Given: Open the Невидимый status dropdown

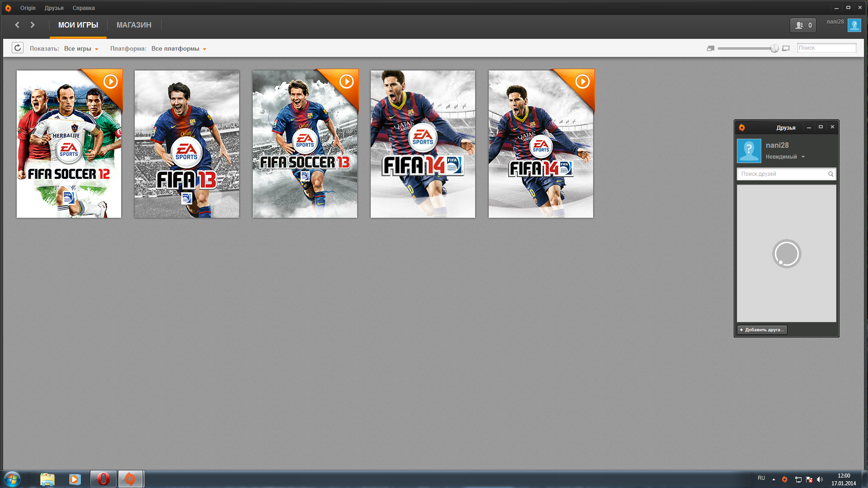Looking at the screenshot, I should (x=785, y=157).
